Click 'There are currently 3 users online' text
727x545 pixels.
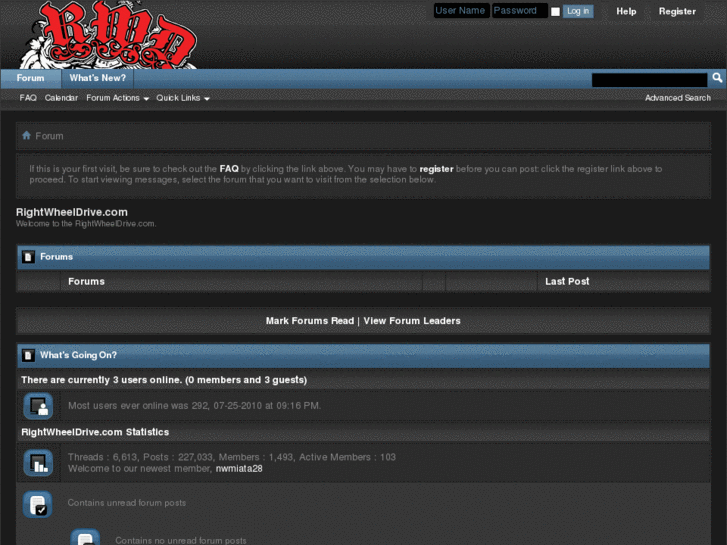pyautogui.click(x=164, y=380)
